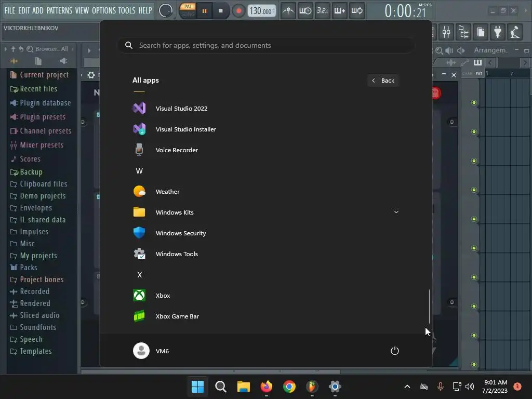Toggle loop recording icon
Screen dimensions: 532x399
tap(357, 11)
